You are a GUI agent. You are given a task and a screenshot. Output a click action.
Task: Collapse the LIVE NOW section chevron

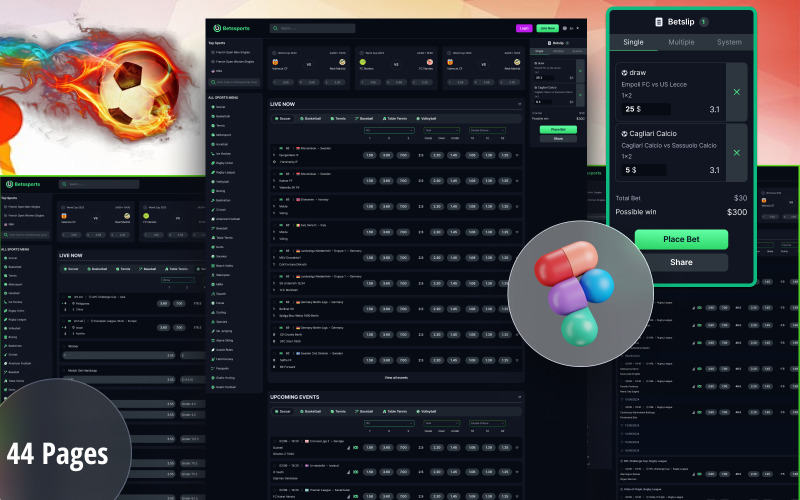[519, 103]
